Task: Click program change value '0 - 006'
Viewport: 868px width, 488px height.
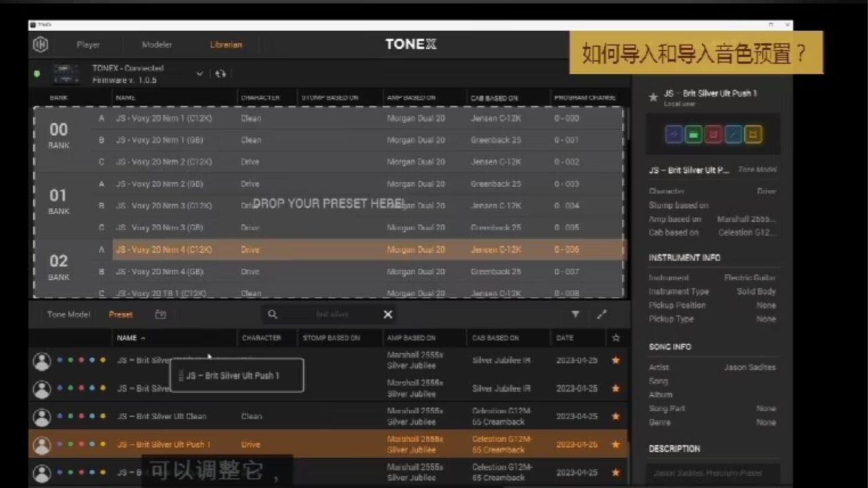Action: point(567,249)
